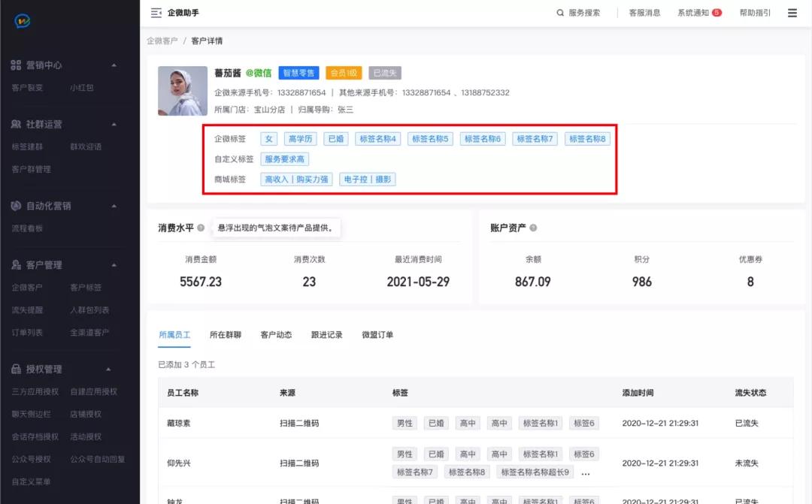Open 帮助指引 in the top bar
The width and height of the screenshot is (812, 504).
click(x=753, y=13)
